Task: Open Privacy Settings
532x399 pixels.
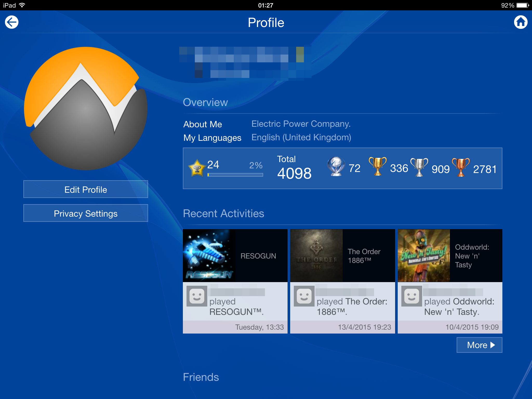Action: 85,213
